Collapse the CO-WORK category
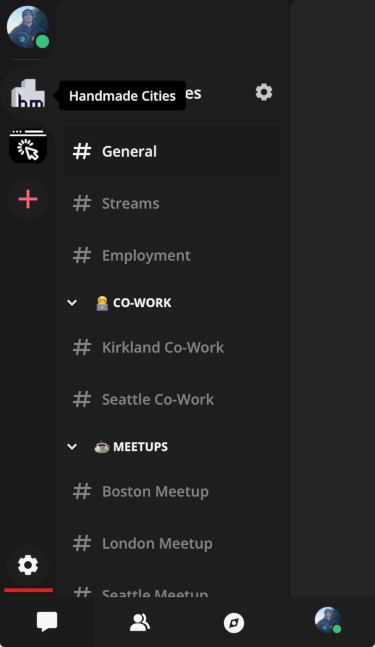Screen dimensions: 375x647 pos(72,303)
